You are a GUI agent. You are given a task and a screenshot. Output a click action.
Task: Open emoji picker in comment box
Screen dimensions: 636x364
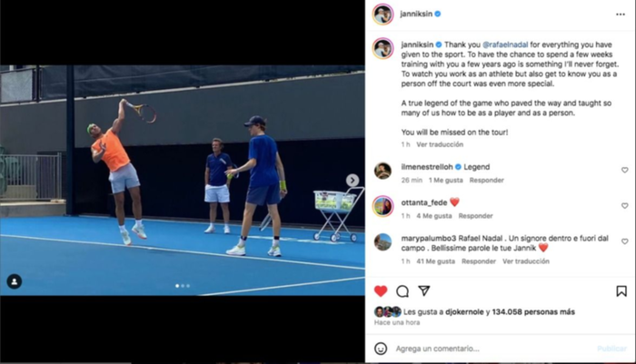coord(381,349)
